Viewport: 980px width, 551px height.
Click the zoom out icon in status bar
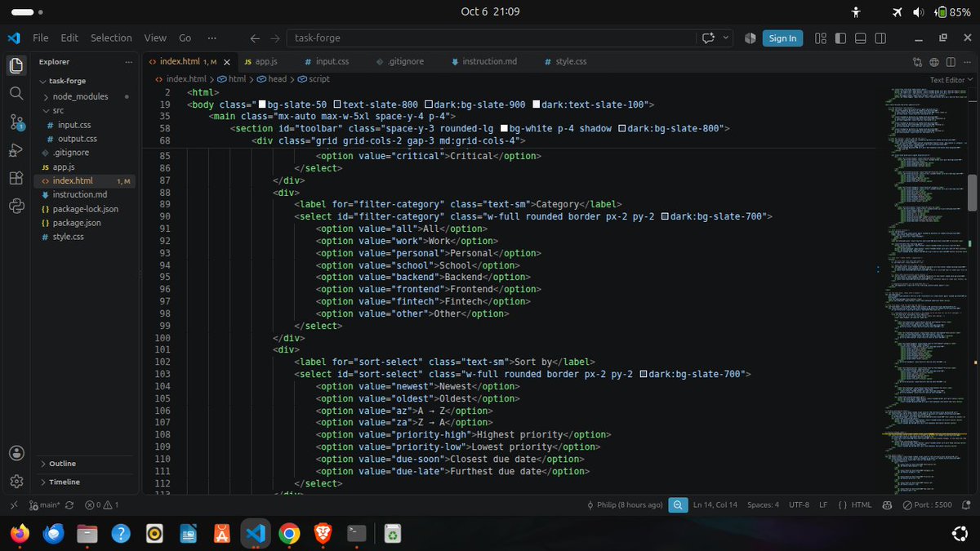[678, 505]
